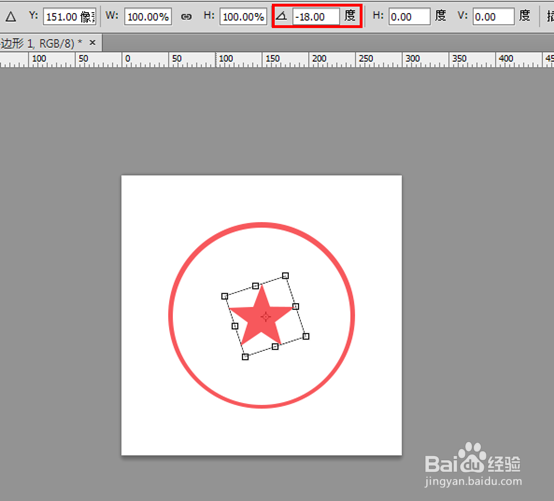Screen dimensions: 554x501
Task: Click the H height percentage field
Action: (243, 17)
